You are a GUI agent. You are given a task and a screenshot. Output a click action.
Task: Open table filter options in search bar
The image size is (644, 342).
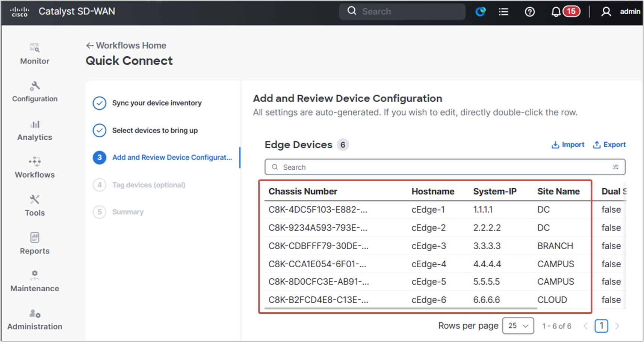pos(615,167)
